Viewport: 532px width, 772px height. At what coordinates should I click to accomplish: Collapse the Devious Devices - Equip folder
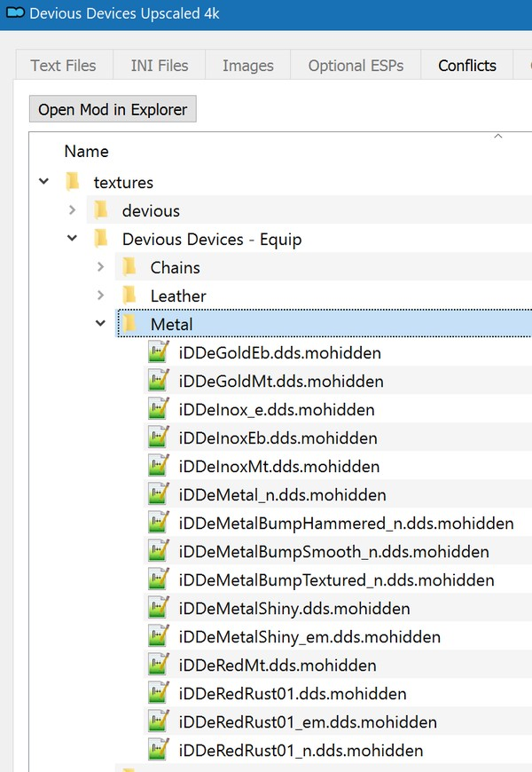point(72,240)
